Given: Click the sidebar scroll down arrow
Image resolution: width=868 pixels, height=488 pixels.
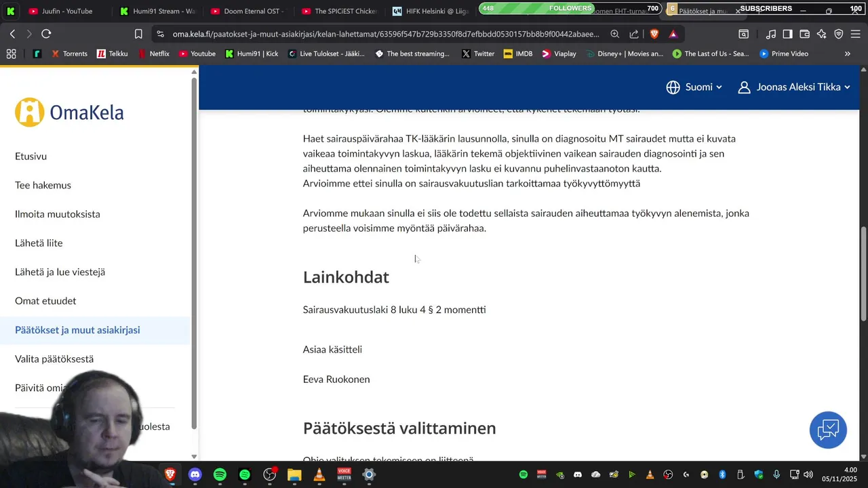Looking at the screenshot, I should [194, 457].
